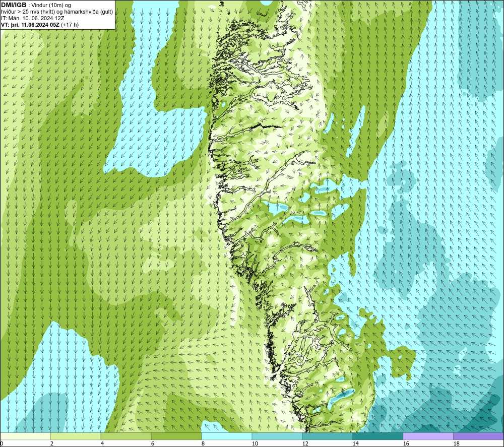
Task: Click the teal 12–14 m/s legend swatch
Action: (327, 436)
